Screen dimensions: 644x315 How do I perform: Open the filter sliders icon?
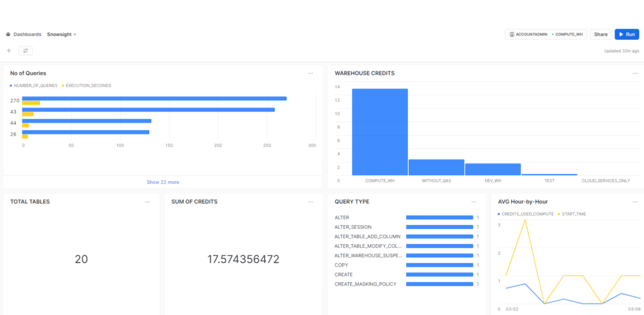(x=26, y=51)
